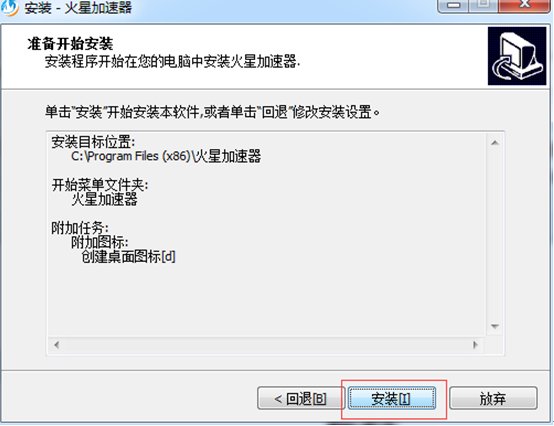Click the installer computer graphic in header
The image size is (554, 426).
517,56
